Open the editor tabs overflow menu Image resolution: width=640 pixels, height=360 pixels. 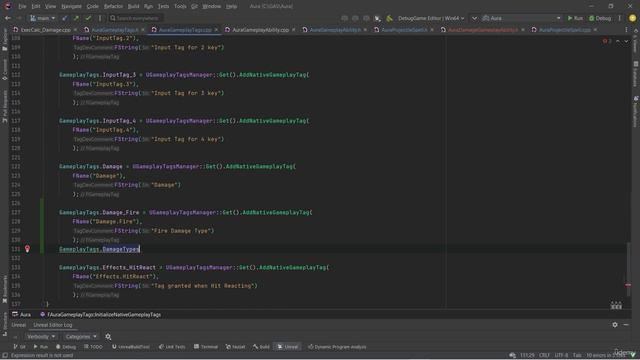[x=626, y=30]
